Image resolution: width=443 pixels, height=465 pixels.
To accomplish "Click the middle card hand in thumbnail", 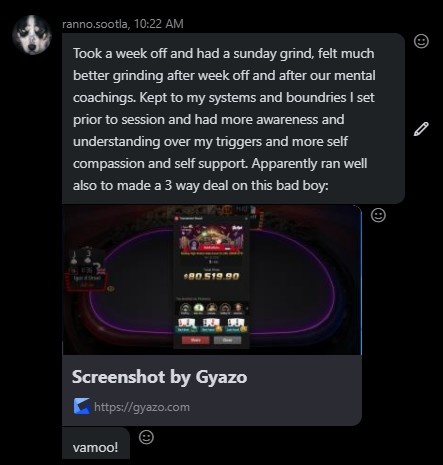I will coord(212,325).
